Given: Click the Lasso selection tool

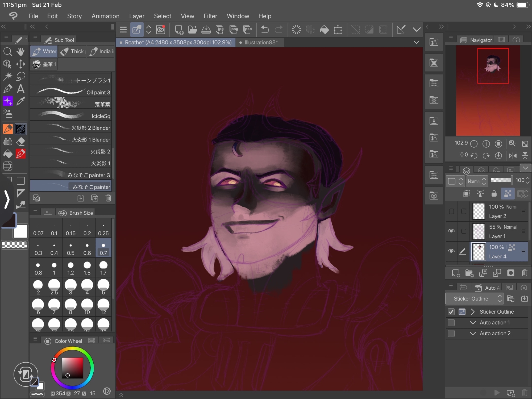Looking at the screenshot, I should click(x=21, y=77).
